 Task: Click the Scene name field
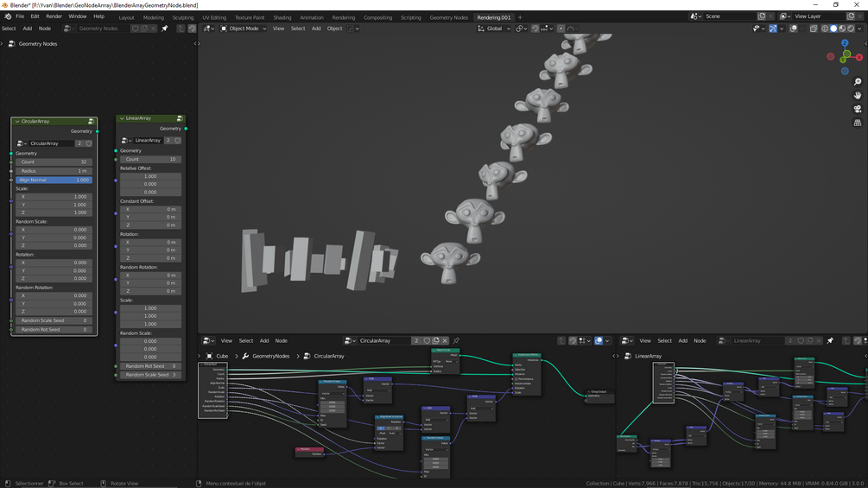click(x=730, y=16)
